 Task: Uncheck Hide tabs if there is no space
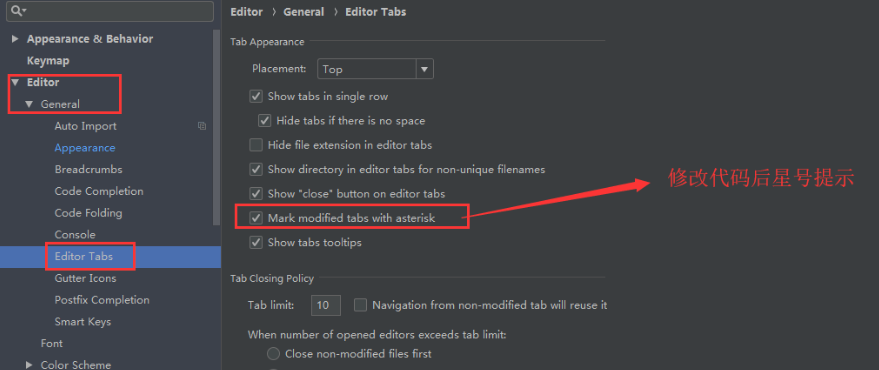pyautogui.click(x=265, y=121)
